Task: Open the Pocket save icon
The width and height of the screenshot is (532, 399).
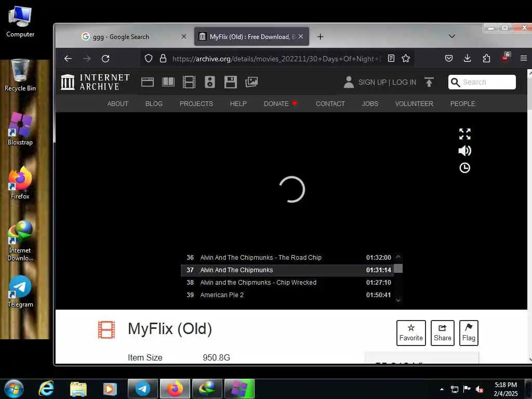Action: tap(449, 58)
